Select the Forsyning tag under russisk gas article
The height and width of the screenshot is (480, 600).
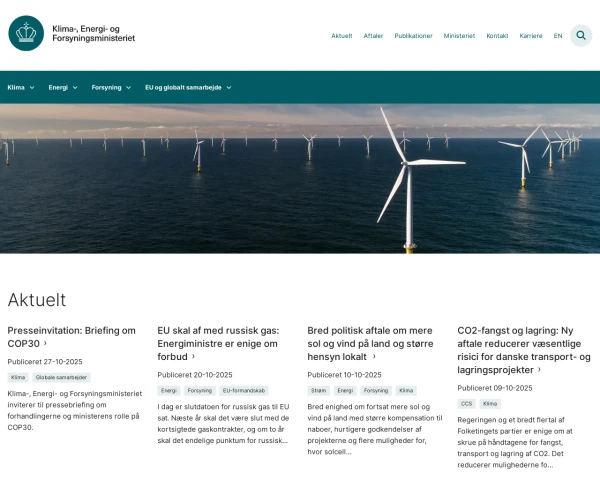200,390
